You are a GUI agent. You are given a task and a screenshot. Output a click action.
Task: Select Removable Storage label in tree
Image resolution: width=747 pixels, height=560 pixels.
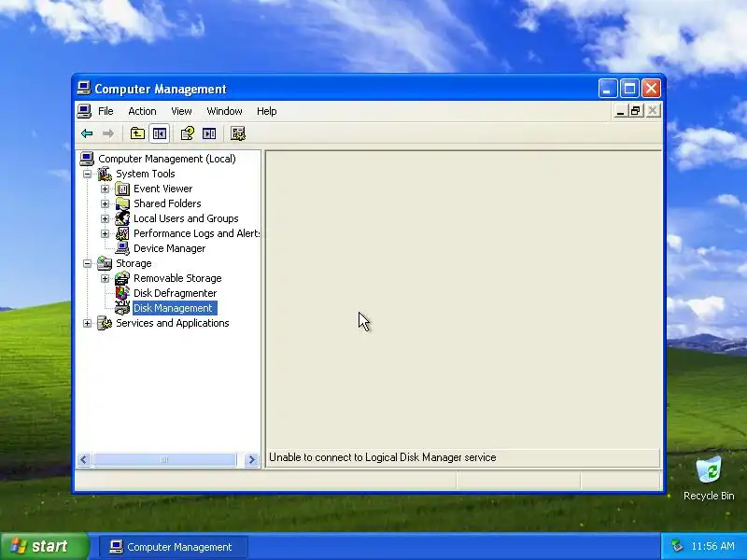tap(177, 278)
